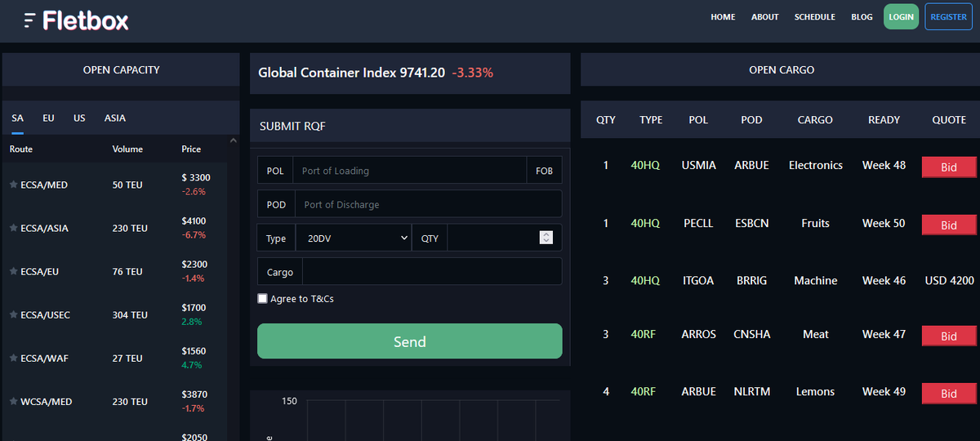
Task: Select the ESBCN port of discharge cell
Action: click(751, 223)
